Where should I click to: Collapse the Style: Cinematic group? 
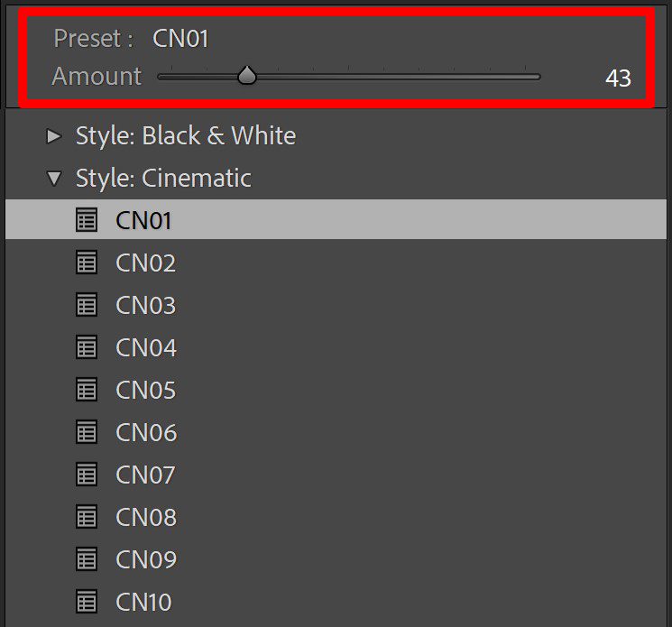(x=54, y=179)
